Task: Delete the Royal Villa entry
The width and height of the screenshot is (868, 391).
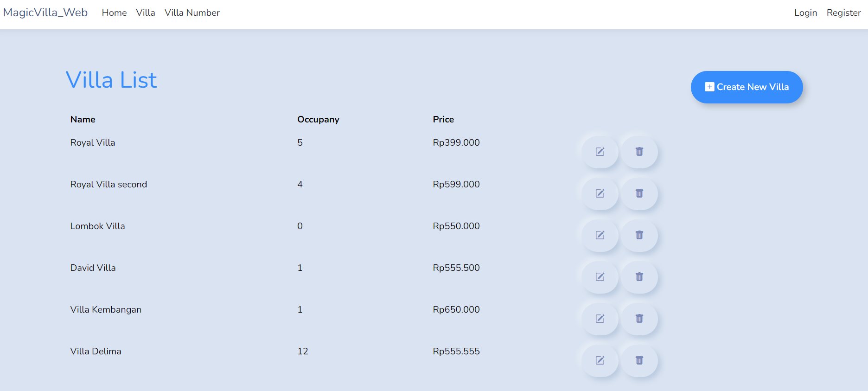Action: click(x=639, y=152)
